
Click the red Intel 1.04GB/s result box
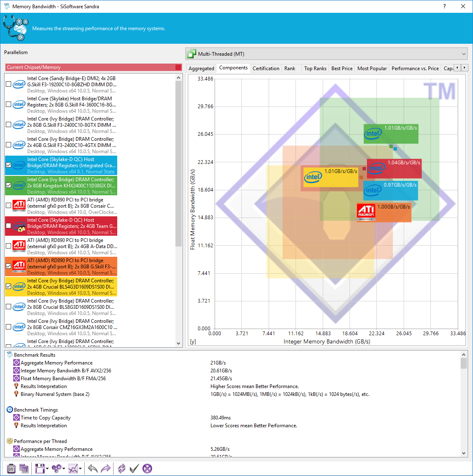[x=394, y=168]
